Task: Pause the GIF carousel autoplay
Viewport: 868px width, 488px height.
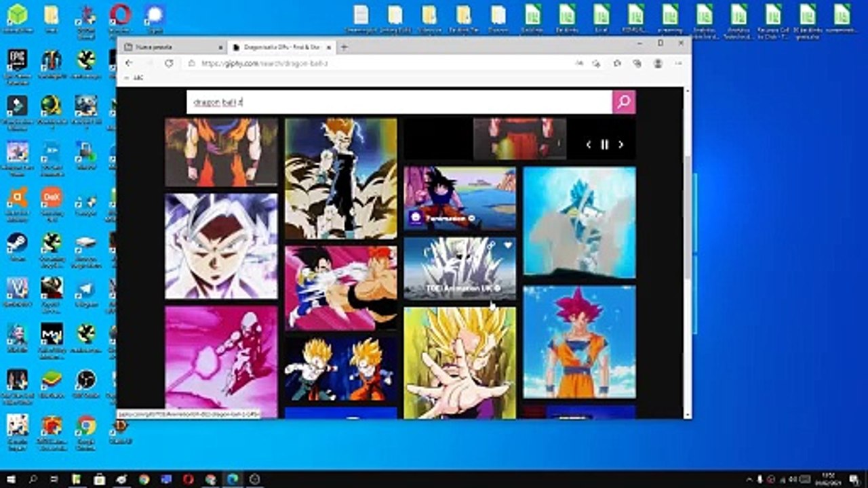Action: [604, 144]
